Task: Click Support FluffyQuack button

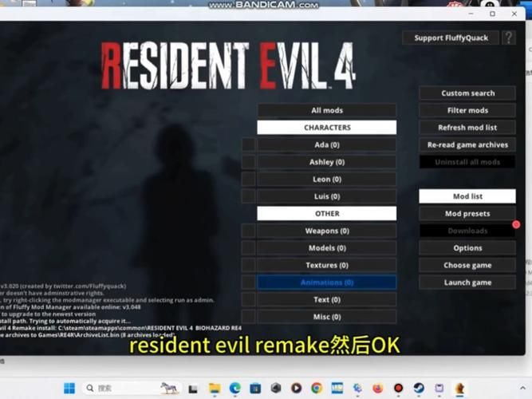Action: point(451,38)
